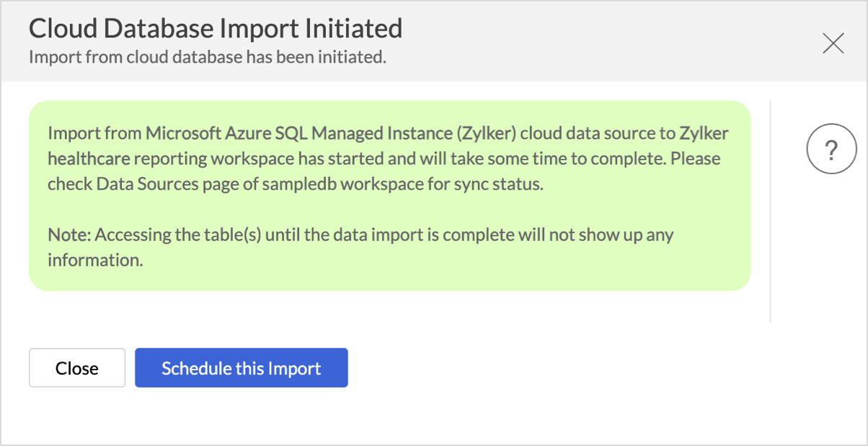Click the Schedule this Import button
Screen dimensions: 868x446
pyautogui.click(x=241, y=368)
